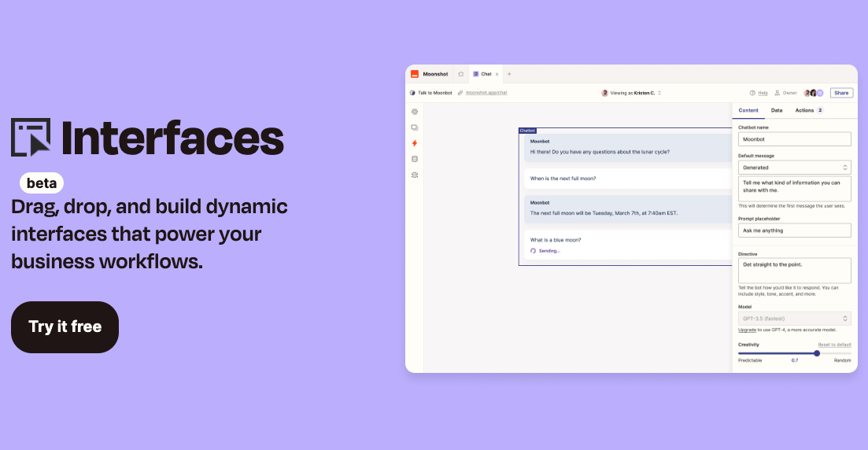This screenshot has height=450, width=868.
Task: Select the Data tab
Action: pos(777,110)
